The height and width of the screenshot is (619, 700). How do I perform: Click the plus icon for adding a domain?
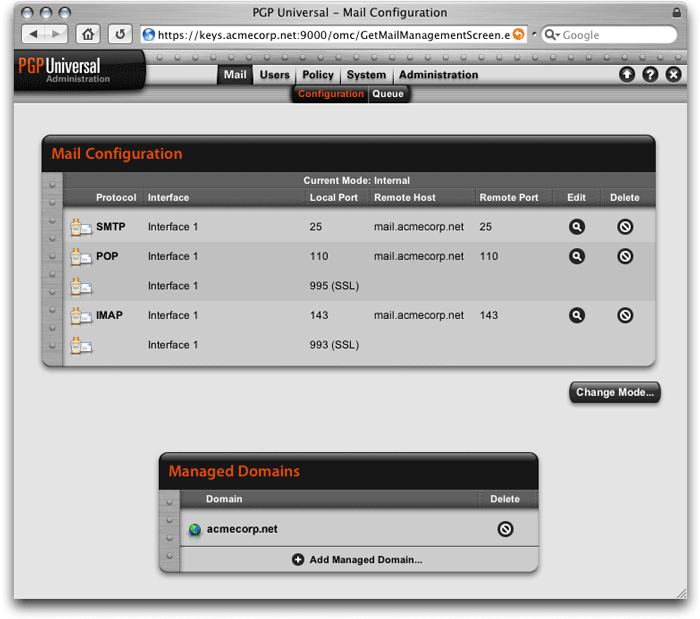click(x=298, y=560)
